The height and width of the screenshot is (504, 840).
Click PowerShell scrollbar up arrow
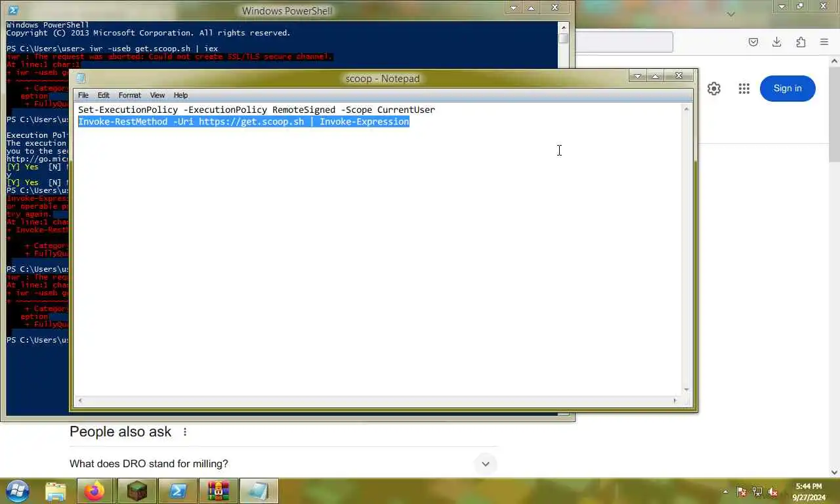[564, 27]
